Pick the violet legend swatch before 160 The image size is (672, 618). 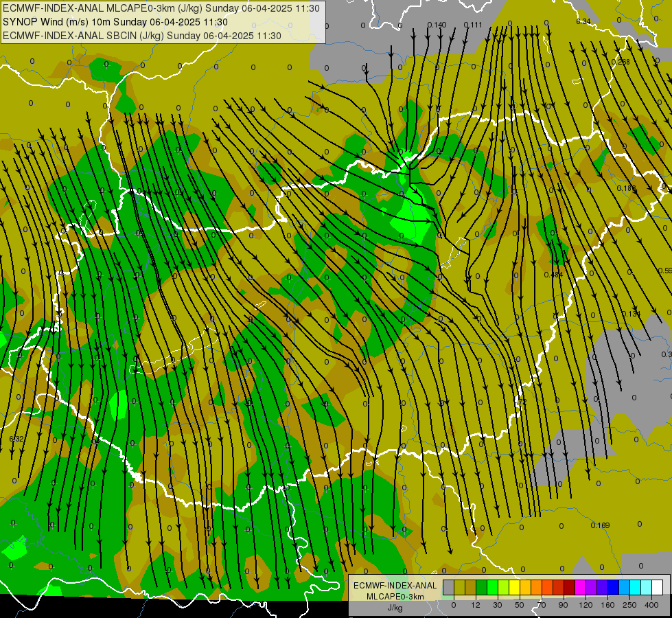[x=603, y=587]
